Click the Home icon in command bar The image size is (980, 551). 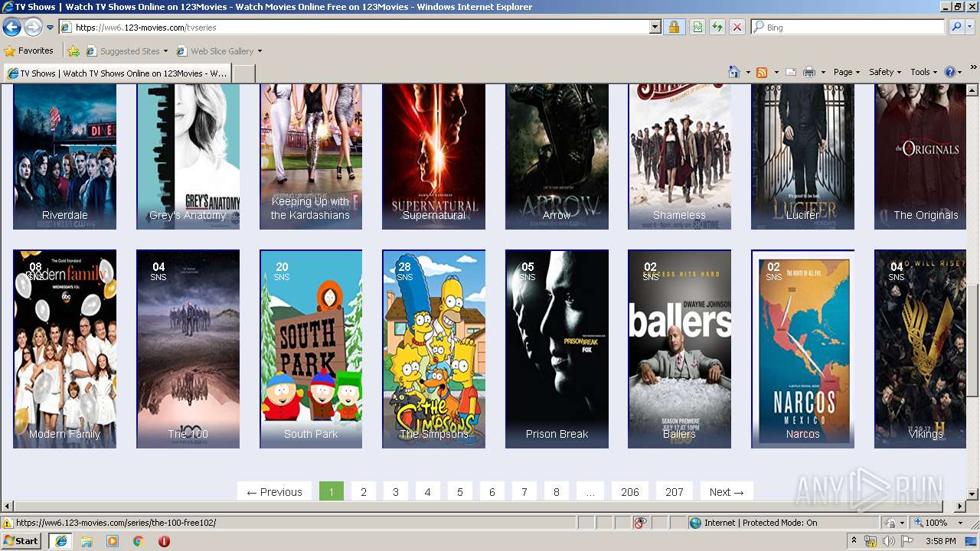click(x=734, y=72)
